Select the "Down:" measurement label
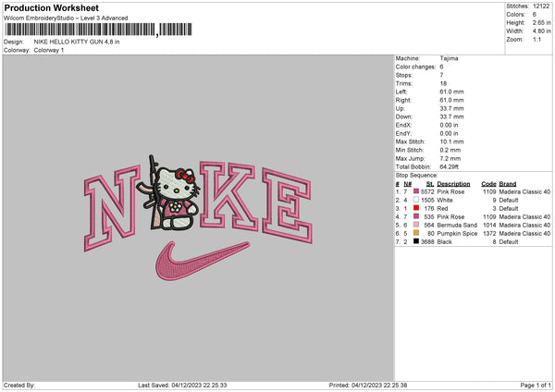The image size is (555, 392). (x=403, y=116)
